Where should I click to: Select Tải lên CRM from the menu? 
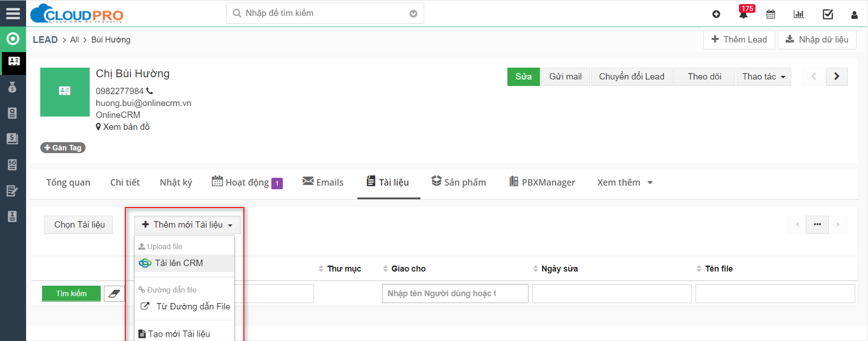(x=179, y=263)
